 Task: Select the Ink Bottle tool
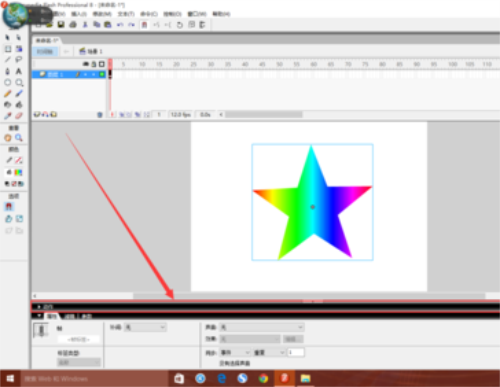(x=7, y=105)
